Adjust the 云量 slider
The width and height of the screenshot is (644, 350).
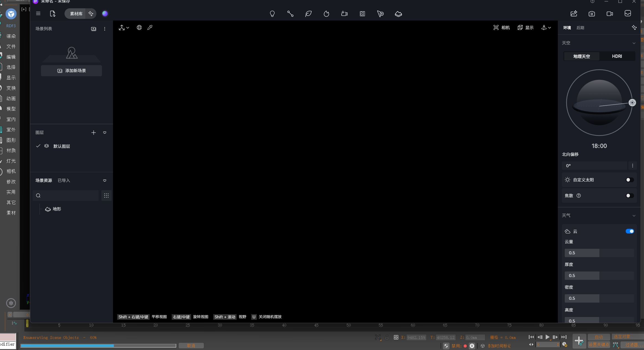tap(599, 253)
